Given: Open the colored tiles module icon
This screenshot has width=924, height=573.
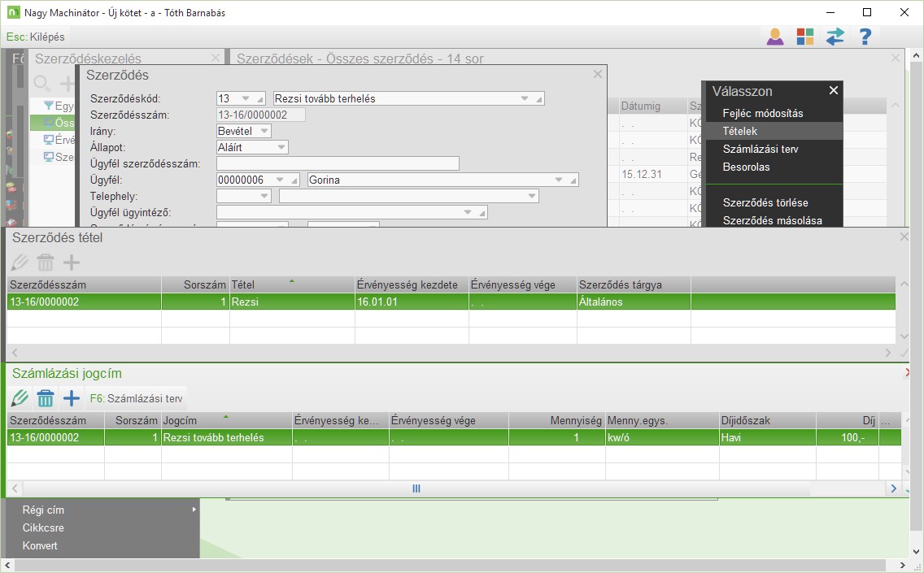Looking at the screenshot, I should tap(805, 37).
